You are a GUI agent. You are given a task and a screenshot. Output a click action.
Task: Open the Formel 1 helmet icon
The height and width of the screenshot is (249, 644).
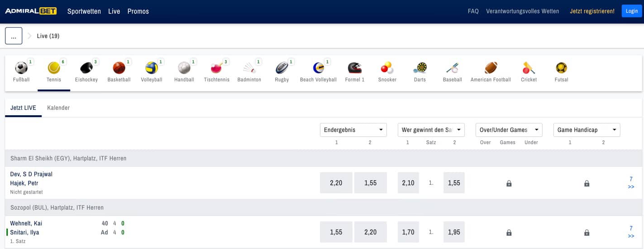click(354, 68)
